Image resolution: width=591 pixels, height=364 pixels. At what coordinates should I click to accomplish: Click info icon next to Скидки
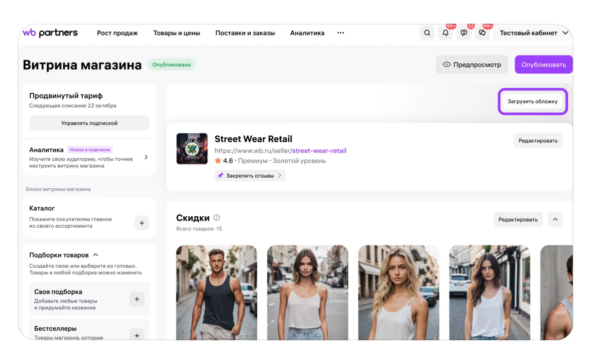[x=216, y=218]
